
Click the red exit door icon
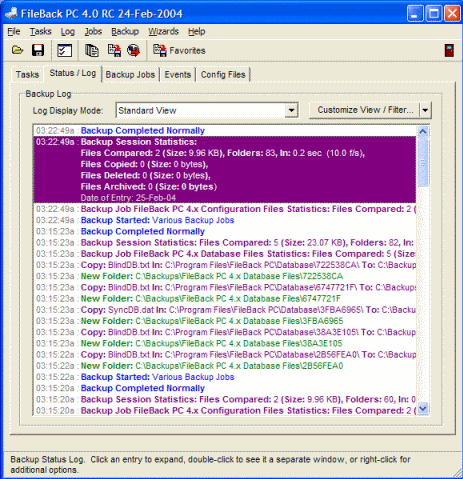(449, 51)
